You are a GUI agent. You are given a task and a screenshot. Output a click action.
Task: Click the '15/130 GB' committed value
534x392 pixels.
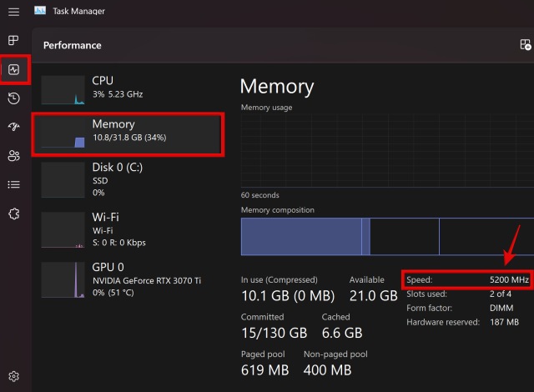click(275, 333)
